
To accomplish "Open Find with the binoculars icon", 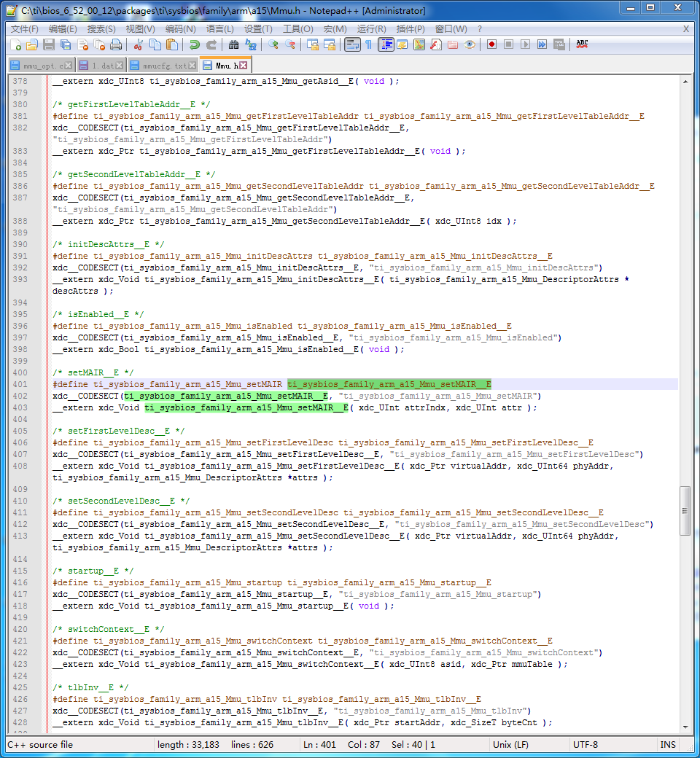I will pos(233,45).
